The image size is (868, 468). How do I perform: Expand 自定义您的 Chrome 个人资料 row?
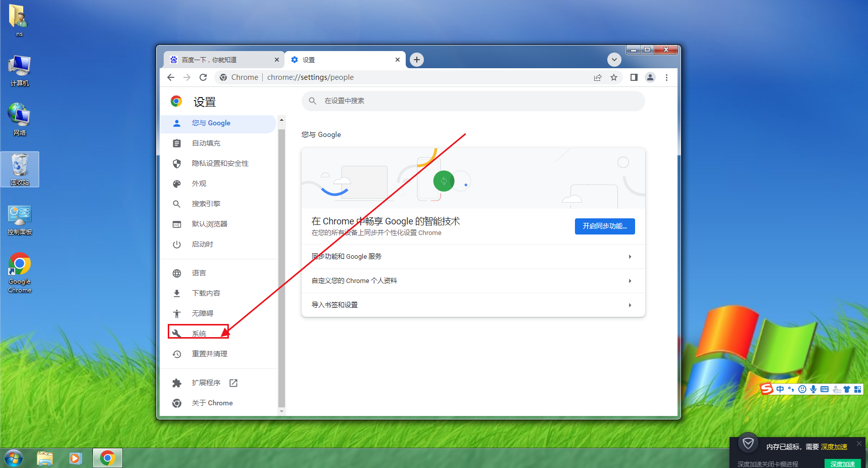(473, 281)
